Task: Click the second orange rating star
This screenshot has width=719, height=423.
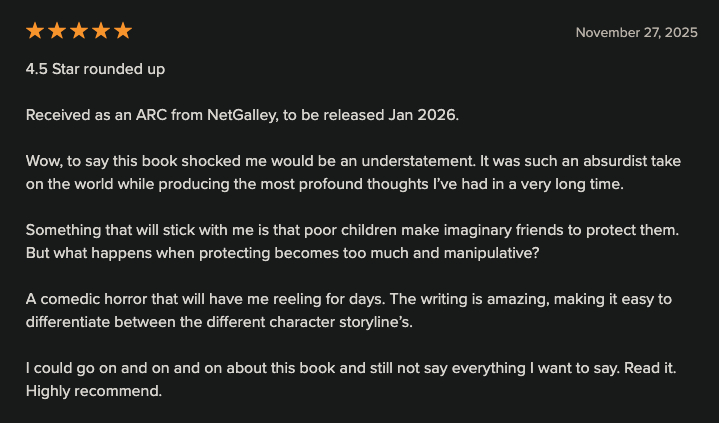Action: pos(57,31)
